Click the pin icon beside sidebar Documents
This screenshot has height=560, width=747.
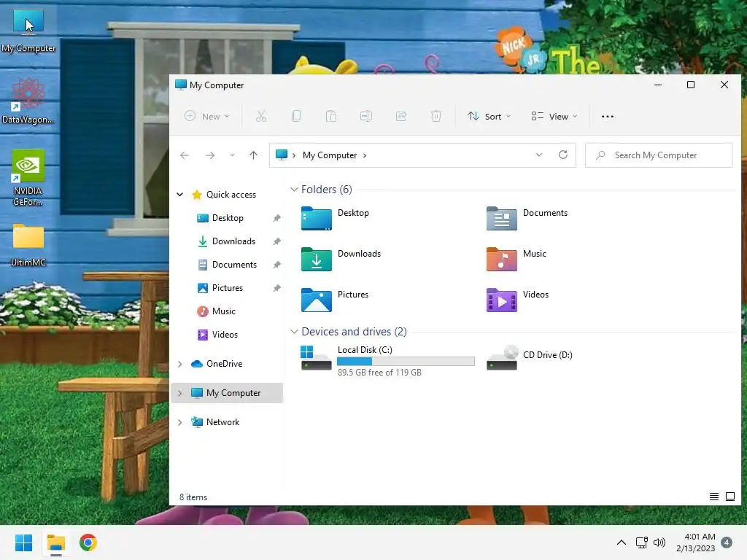[x=276, y=265]
